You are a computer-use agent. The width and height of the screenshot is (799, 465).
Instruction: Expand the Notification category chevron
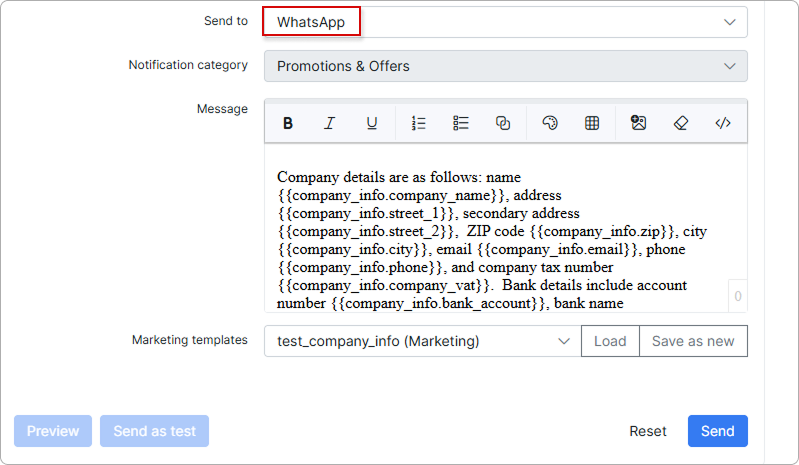[730, 66]
